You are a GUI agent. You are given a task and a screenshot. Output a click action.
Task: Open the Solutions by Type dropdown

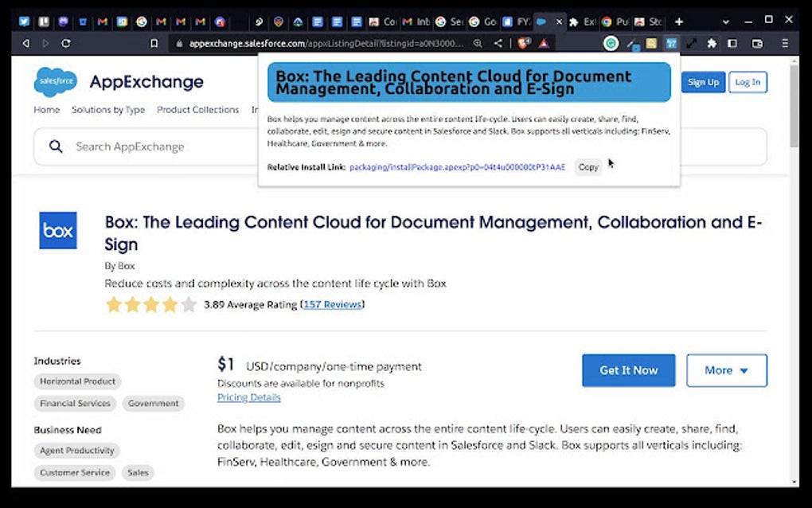point(108,110)
